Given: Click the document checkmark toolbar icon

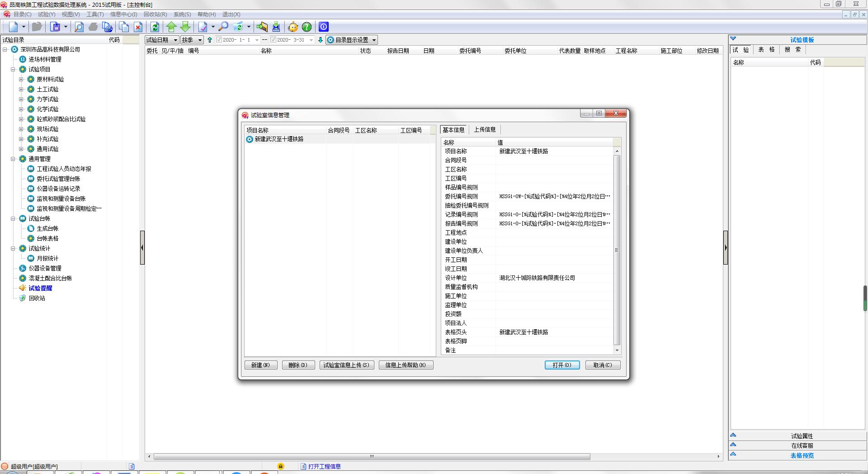Looking at the screenshot, I should [203, 27].
